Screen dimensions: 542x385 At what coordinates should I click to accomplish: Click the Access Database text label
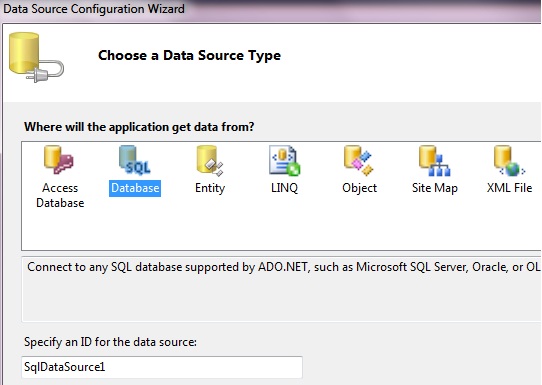(60, 195)
